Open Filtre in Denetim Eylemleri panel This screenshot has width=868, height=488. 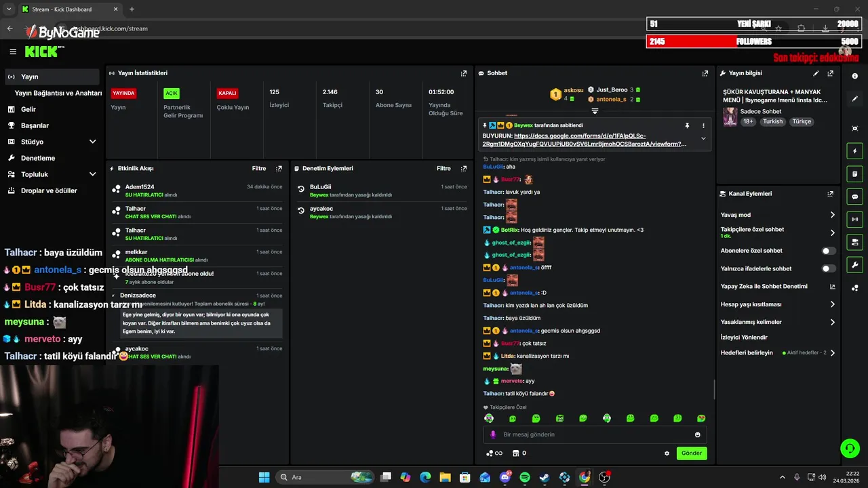click(x=443, y=168)
